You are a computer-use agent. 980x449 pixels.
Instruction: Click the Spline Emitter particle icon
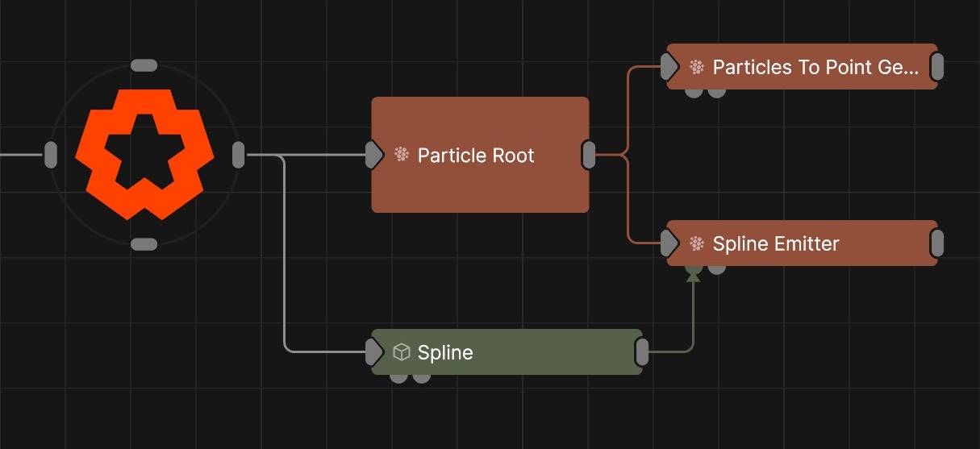pos(697,243)
